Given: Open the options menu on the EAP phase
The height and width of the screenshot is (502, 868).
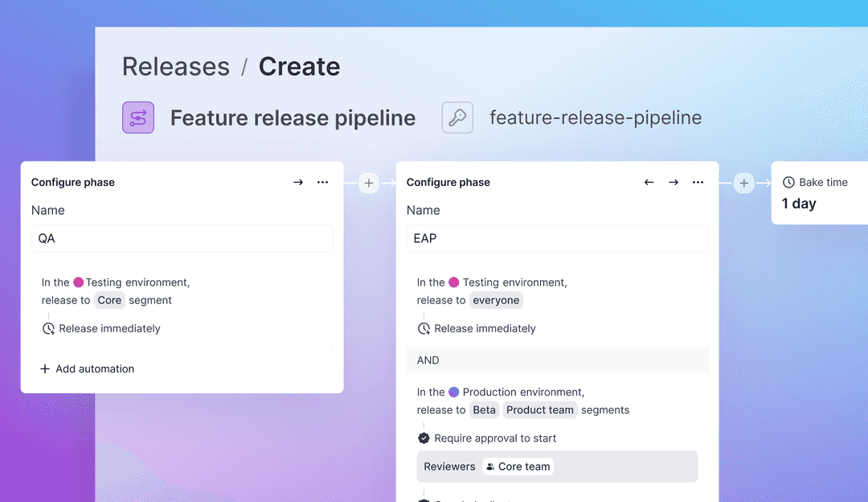Looking at the screenshot, I should 698,182.
